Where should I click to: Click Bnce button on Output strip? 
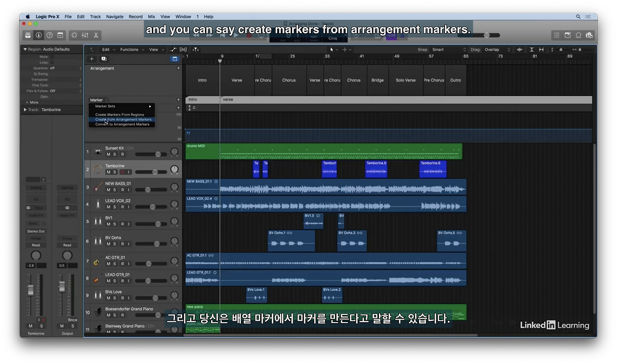point(72,320)
